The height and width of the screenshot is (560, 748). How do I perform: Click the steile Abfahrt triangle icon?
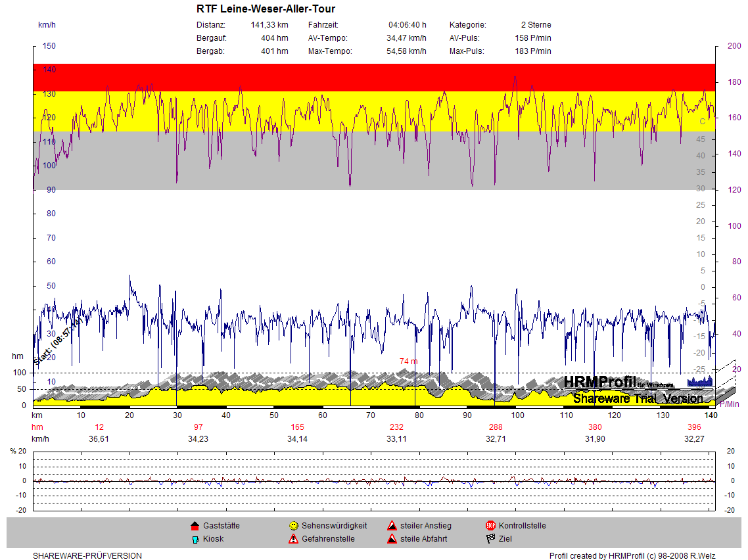(x=391, y=539)
